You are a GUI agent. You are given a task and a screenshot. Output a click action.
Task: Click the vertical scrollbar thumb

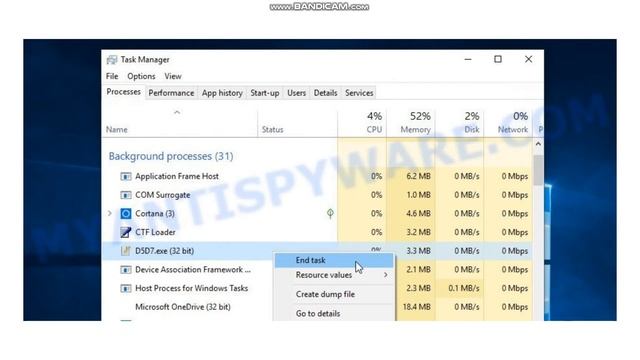point(538,170)
